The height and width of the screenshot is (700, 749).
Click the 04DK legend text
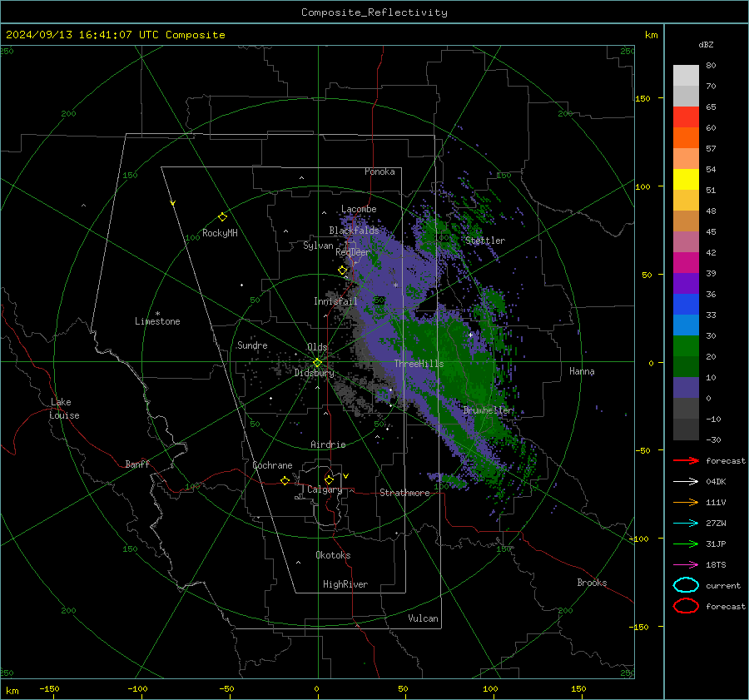point(716,482)
